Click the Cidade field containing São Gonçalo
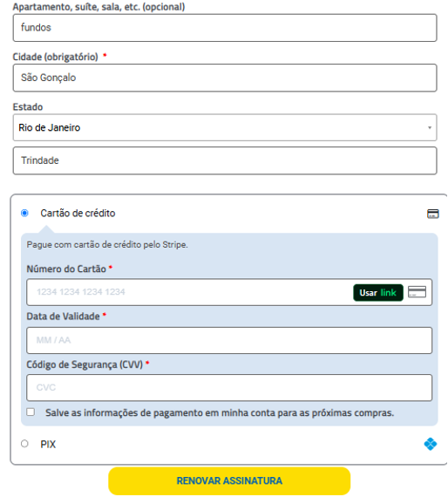This screenshot has height=497, width=448. 225,78
